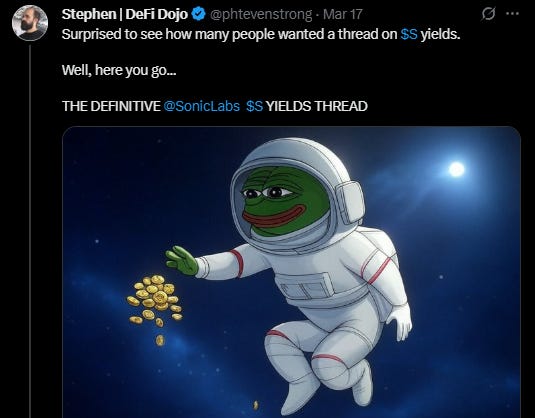The image size is (535, 418).
Task: Click the vertical thread connector line
Action: tap(30, 231)
